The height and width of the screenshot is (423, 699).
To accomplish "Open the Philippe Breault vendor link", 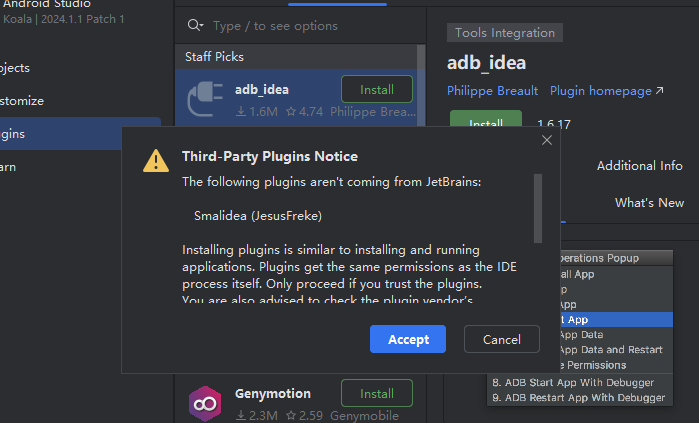I will pyautogui.click(x=492, y=91).
